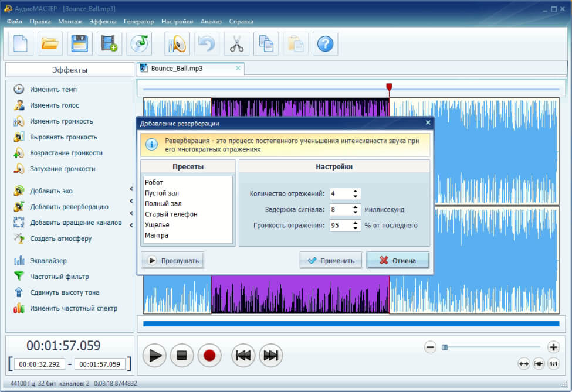Image resolution: width=572 pixels, height=392 pixels.
Task: Open the Файл menu
Action: [15, 22]
